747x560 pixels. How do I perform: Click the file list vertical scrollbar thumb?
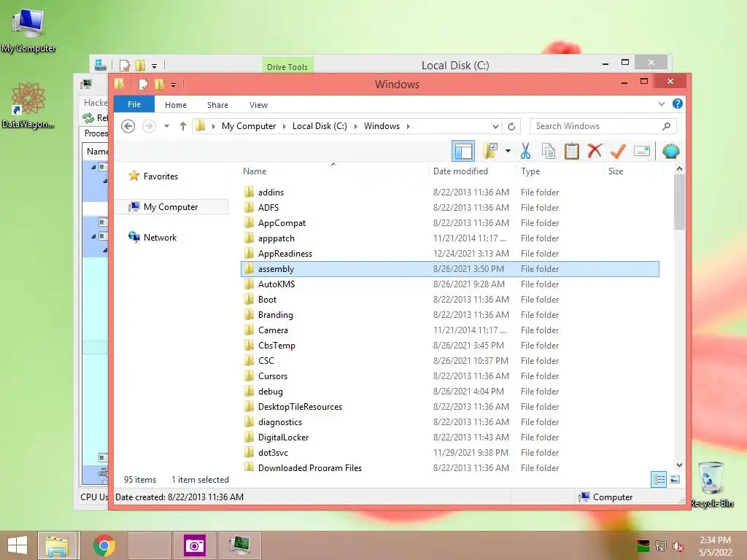[x=679, y=203]
